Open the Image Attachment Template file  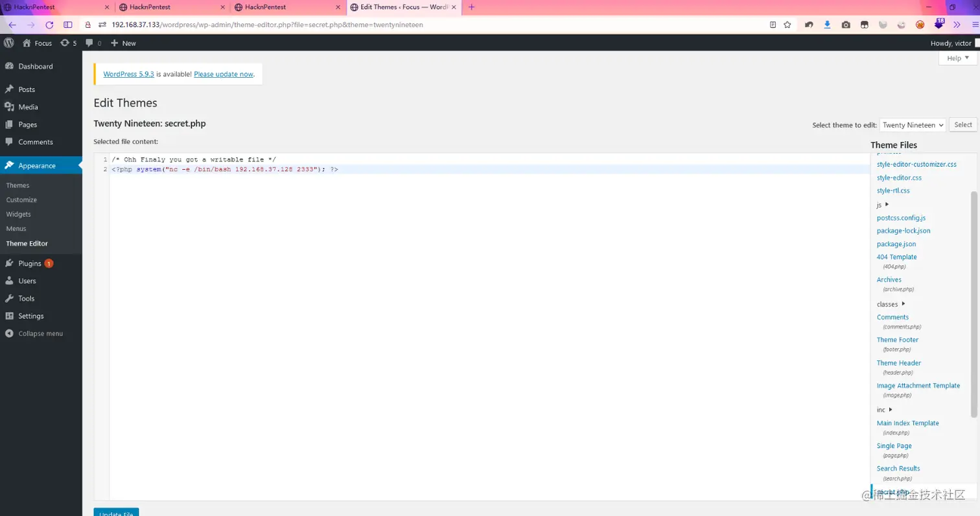pos(918,386)
